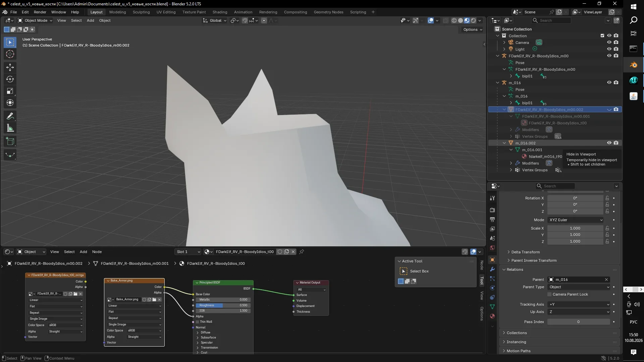The image size is (644, 362).
Task: Switch viewport to Rendered shading
Action: pos(473,20)
